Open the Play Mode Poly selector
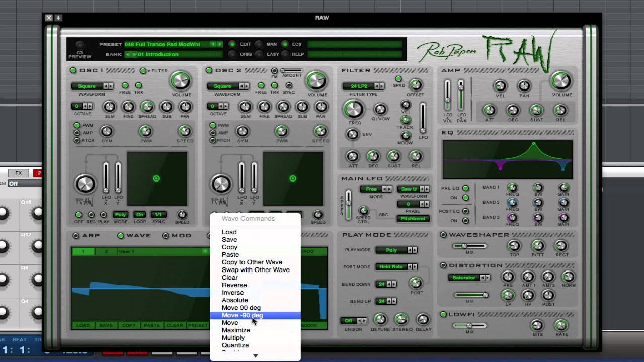Viewport: 644px width, 362px height. point(396,250)
